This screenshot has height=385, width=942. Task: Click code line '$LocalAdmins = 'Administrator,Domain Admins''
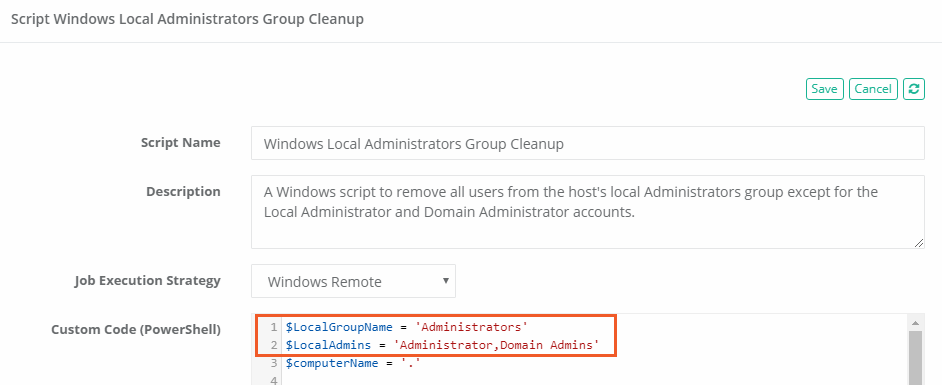tap(442, 345)
